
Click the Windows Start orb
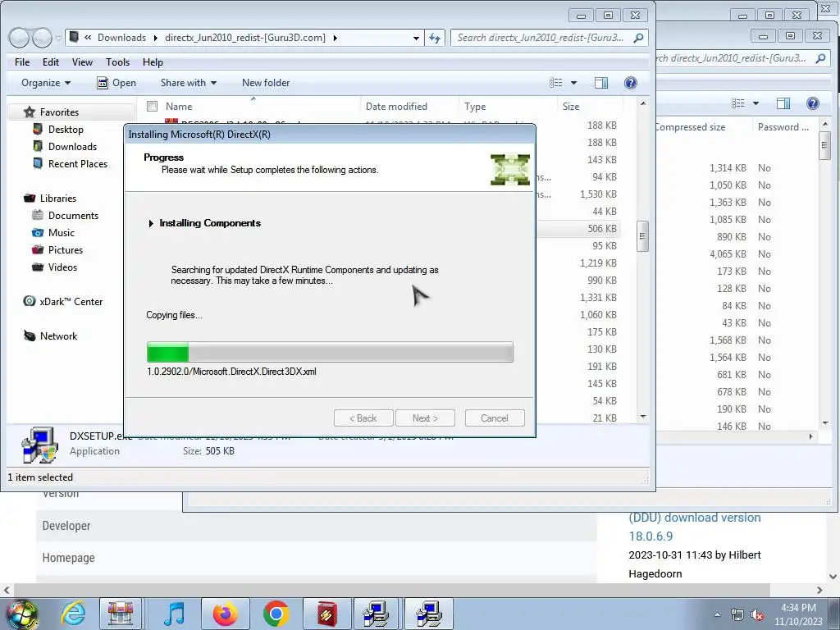click(x=21, y=614)
